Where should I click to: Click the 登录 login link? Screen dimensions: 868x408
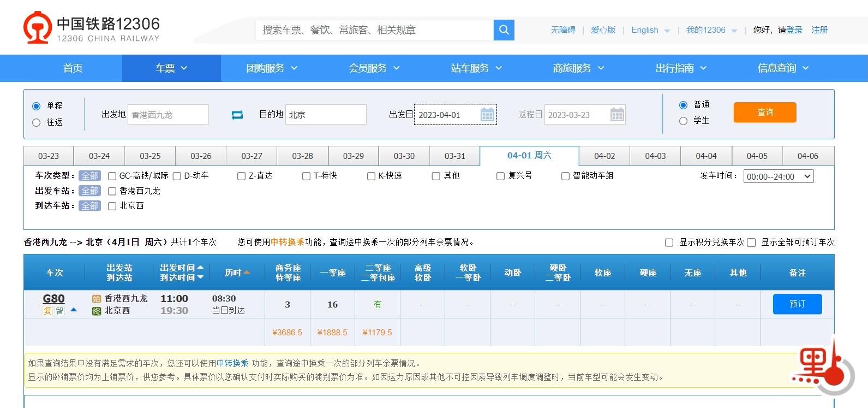pyautogui.click(x=794, y=30)
